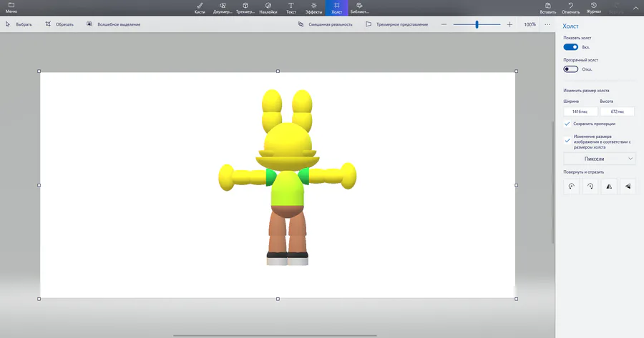
Task: Click the left-middle canvas resize handle
Action: pyautogui.click(x=39, y=185)
